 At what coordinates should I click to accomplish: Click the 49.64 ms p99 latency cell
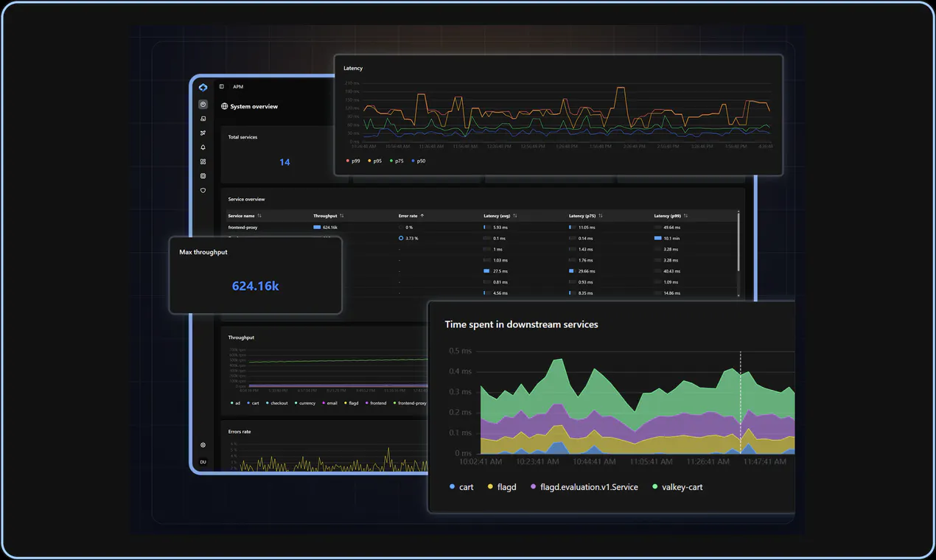tap(667, 228)
